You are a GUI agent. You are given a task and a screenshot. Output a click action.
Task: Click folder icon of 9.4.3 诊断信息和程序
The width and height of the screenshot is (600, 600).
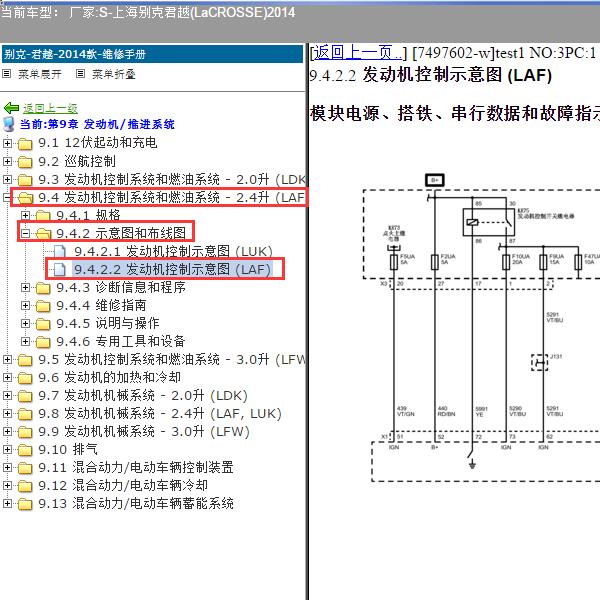(x=43, y=288)
